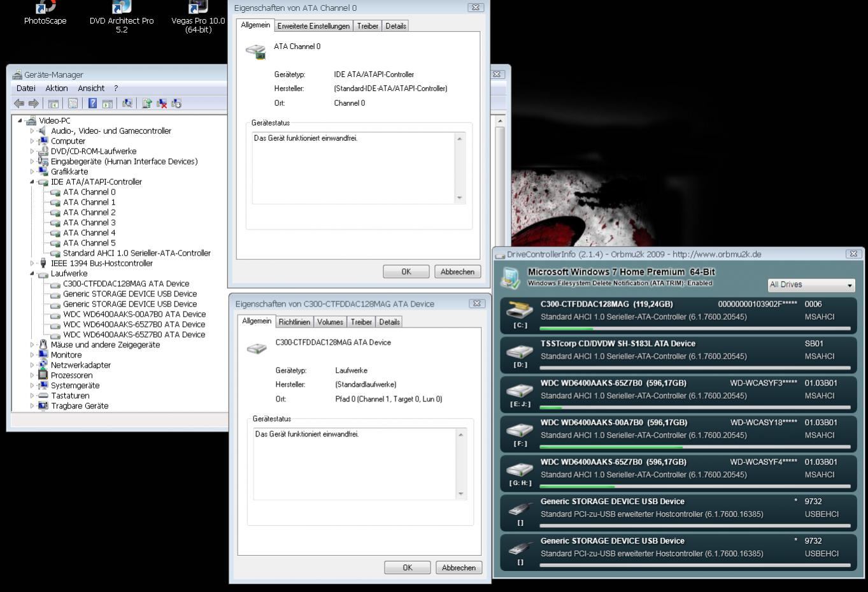Expand the Computer category
The image size is (868, 592).
32,141
